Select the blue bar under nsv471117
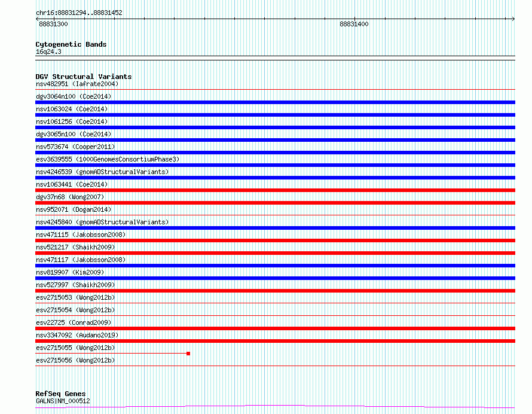This screenshot has height=414, width=532. [275, 266]
